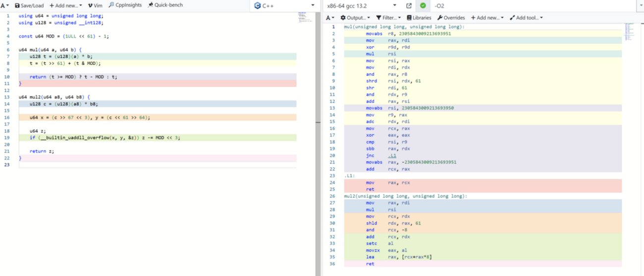This screenshot has width=644, height=276.
Task: Open the Add tool menu
Action: click(x=526, y=18)
